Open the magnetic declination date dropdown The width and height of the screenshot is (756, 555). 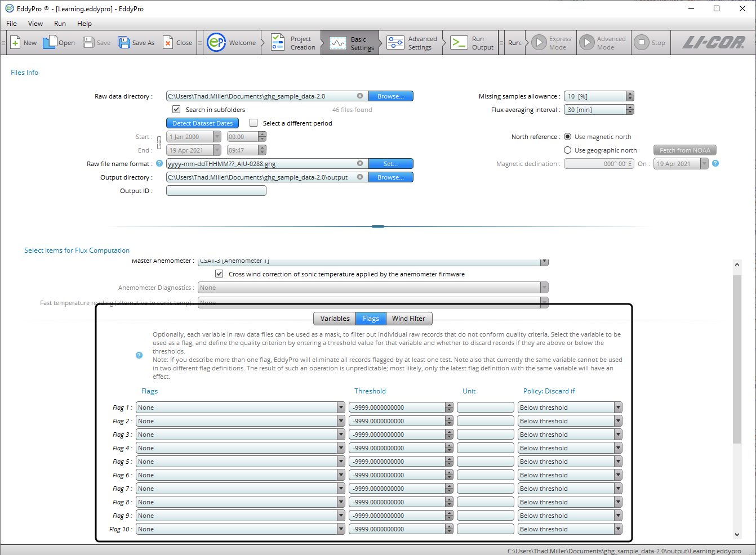[x=704, y=164]
